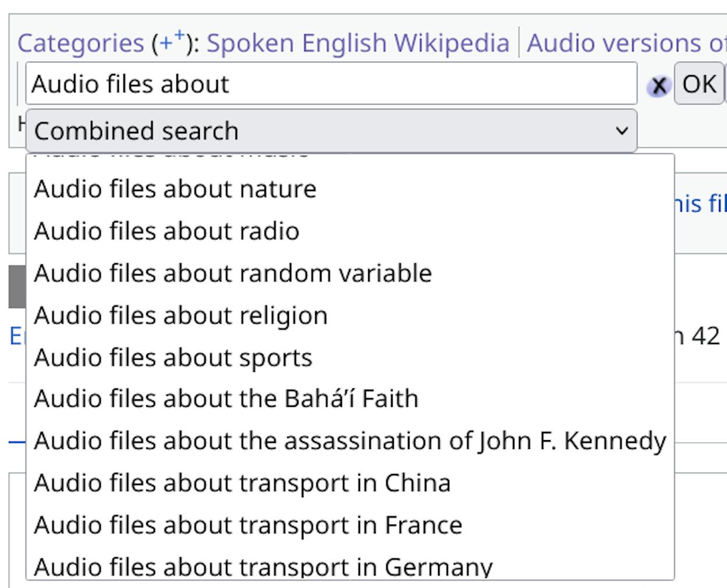Open the Audio versions category link
727x588 pixels.
coord(627,43)
